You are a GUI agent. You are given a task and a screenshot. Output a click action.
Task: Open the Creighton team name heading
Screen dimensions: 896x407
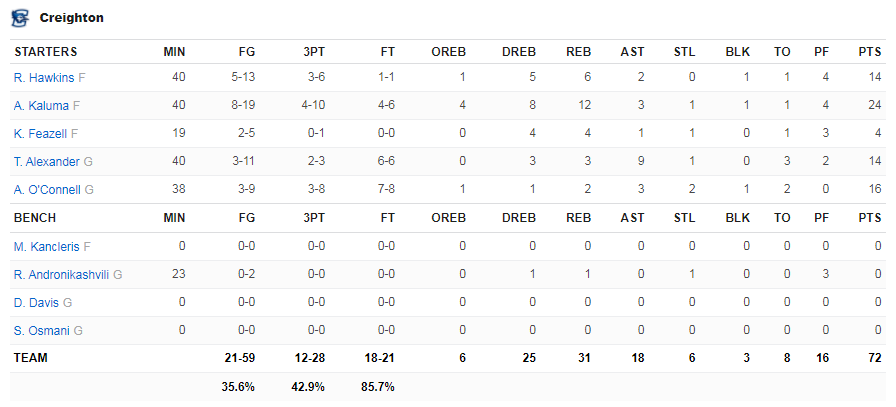[71, 18]
